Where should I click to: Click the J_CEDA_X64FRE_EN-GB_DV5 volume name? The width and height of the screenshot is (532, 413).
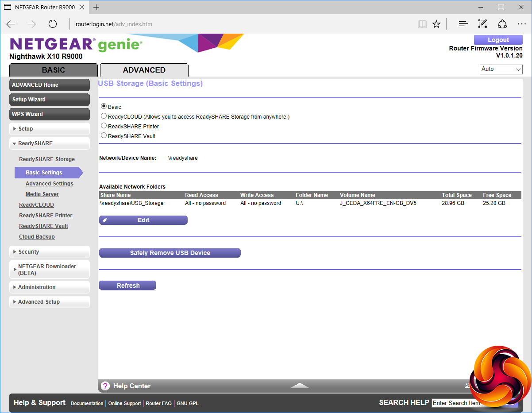pyautogui.click(x=378, y=203)
